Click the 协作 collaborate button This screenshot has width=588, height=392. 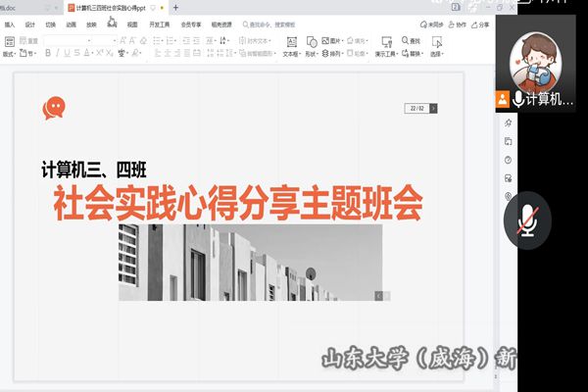[x=457, y=24]
